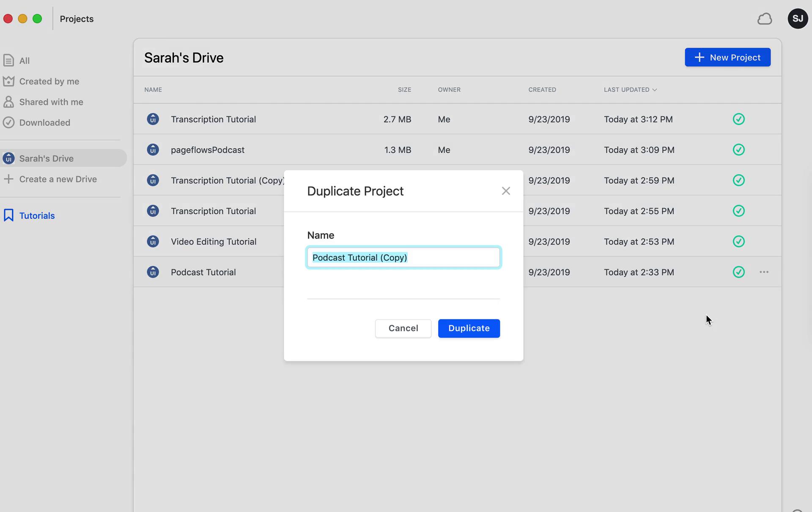This screenshot has width=812, height=512.
Task: Click 'Today at 2:59 PM' timestamp
Action: tap(639, 180)
